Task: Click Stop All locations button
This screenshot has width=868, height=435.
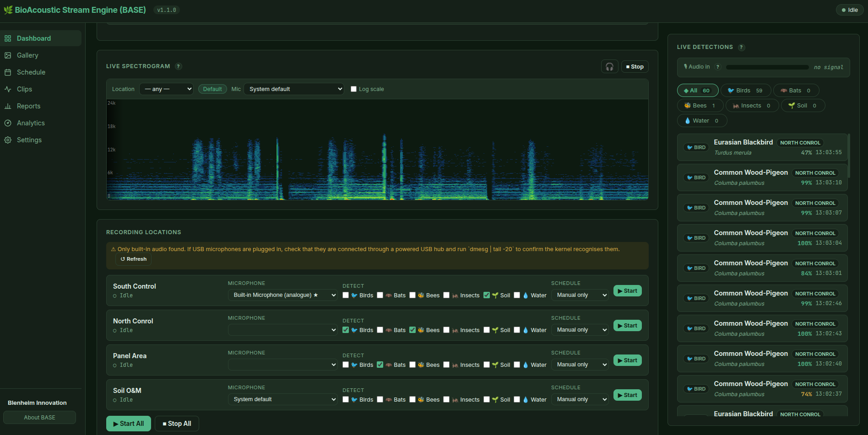Action: (177, 424)
